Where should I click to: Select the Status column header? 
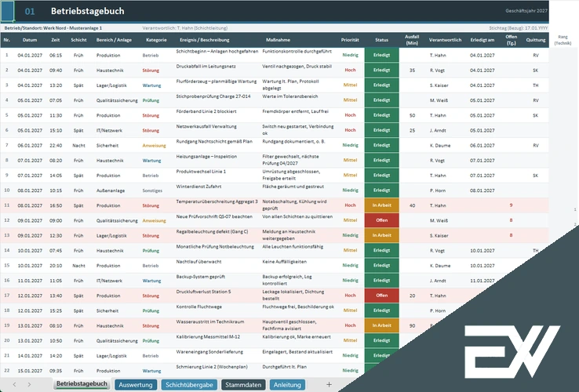[382, 40]
